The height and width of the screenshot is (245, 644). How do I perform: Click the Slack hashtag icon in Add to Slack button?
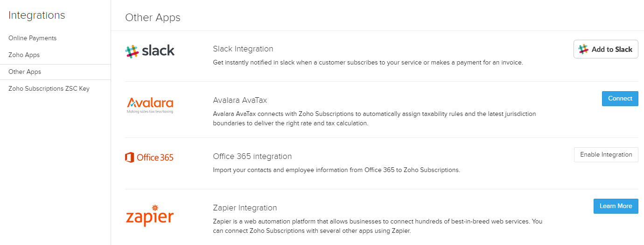[583, 49]
